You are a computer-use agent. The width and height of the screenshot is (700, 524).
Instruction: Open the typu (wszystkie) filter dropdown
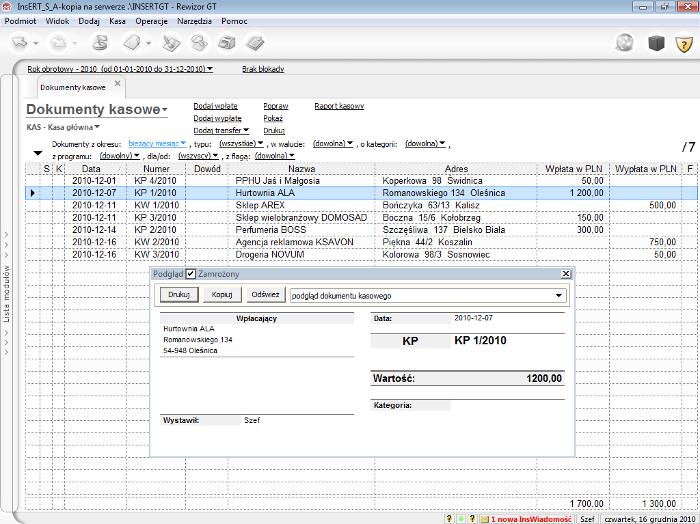point(241,143)
